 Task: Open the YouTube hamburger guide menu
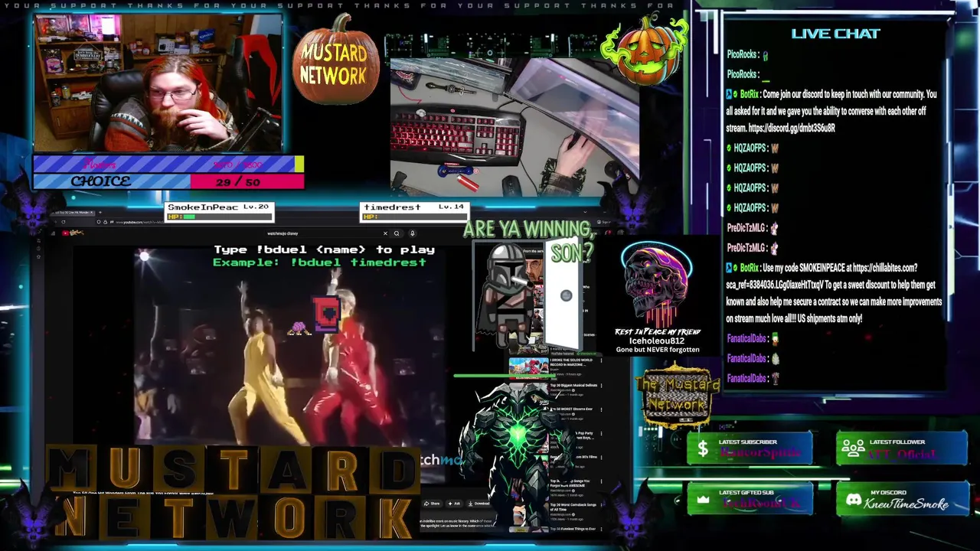coord(53,233)
